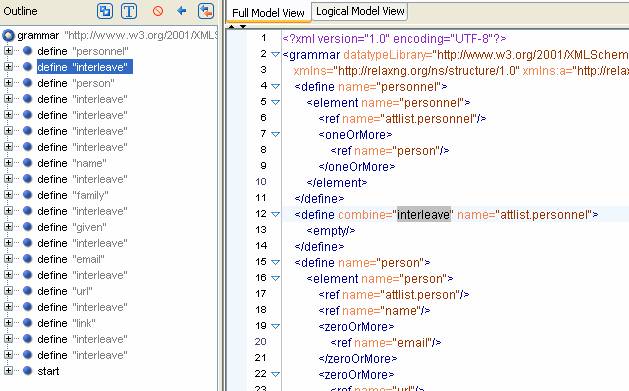Collapse the zeroOrMore fold on line 19
This screenshot has height=391, width=629.
275,326
